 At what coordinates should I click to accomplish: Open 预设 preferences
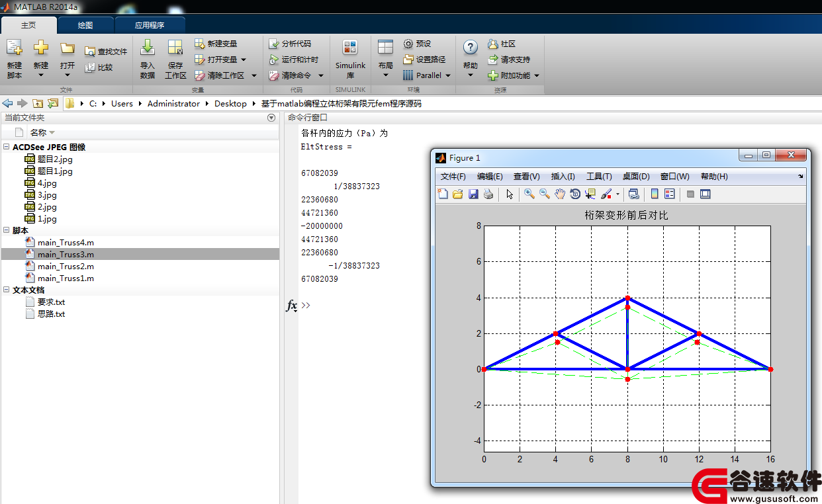point(417,44)
